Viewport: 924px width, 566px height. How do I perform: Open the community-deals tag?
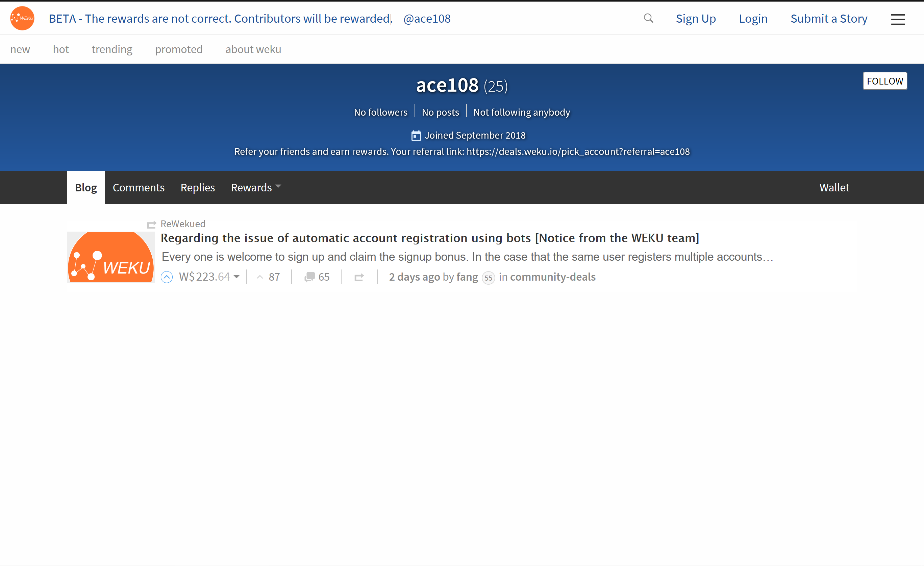tap(553, 277)
